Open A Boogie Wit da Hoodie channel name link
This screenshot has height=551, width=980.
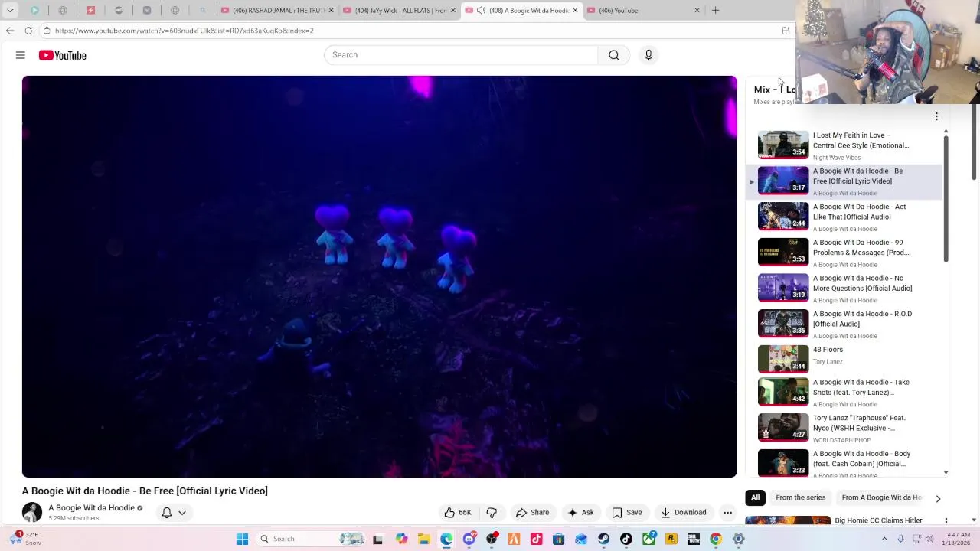click(x=91, y=508)
